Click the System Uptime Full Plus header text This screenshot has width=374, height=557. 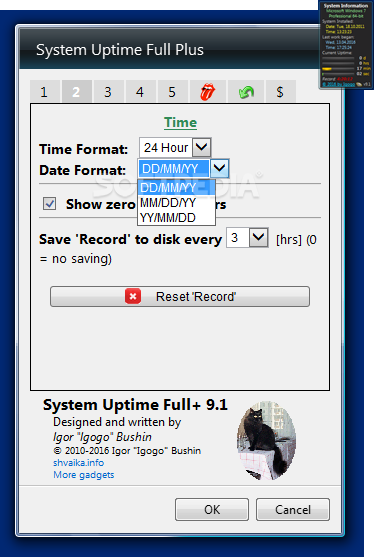pyautogui.click(x=120, y=50)
